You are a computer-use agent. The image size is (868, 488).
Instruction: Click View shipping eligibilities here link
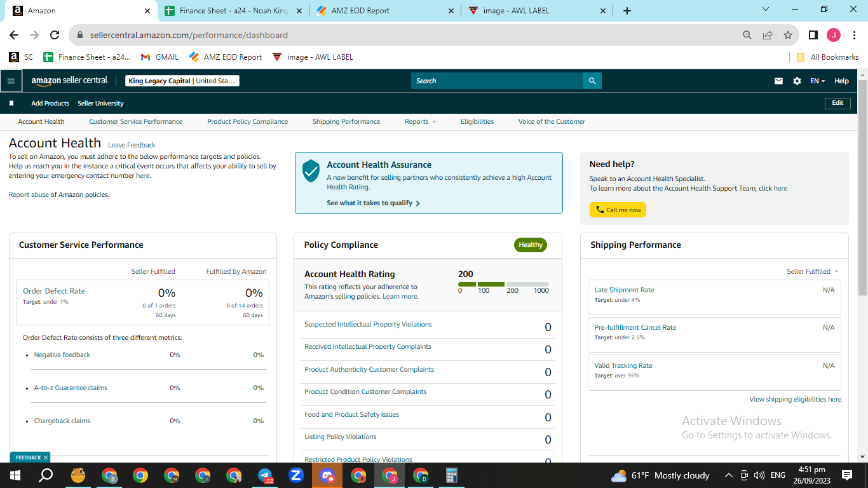point(796,399)
